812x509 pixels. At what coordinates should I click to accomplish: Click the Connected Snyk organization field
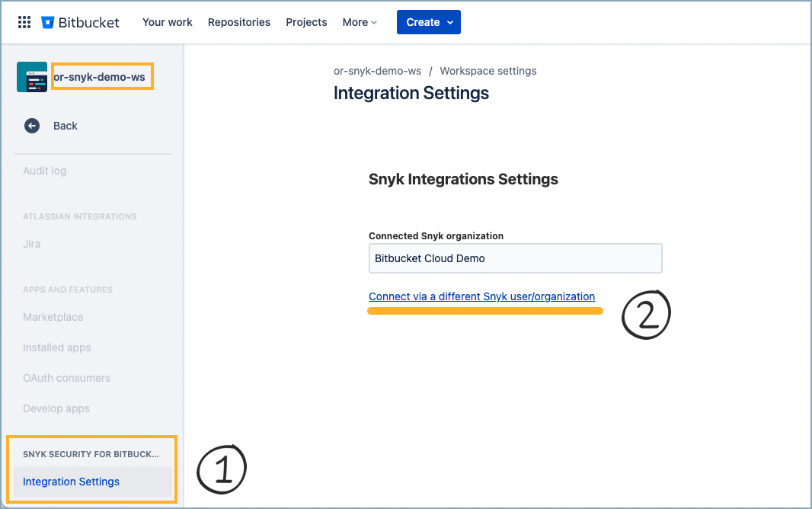coord(515,258)
